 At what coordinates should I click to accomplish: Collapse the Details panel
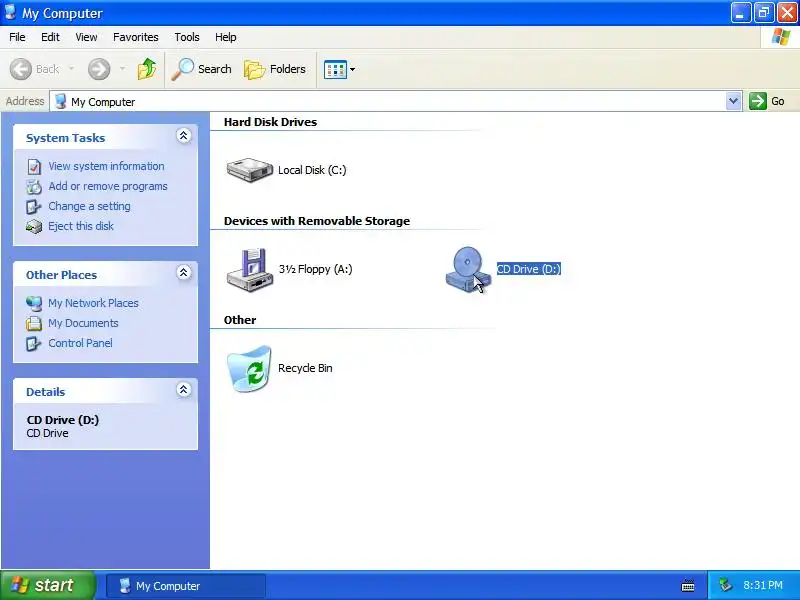(x=184, y=390)
